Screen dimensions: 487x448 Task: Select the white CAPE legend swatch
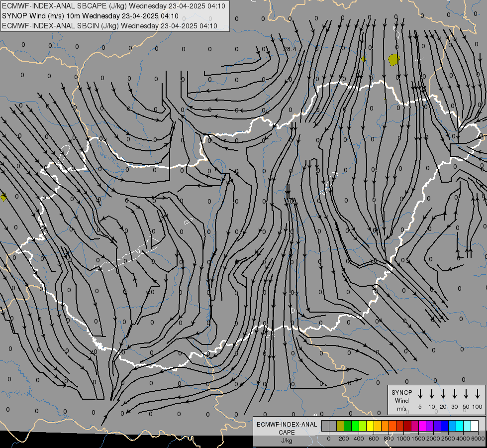(x=475, y=426)
